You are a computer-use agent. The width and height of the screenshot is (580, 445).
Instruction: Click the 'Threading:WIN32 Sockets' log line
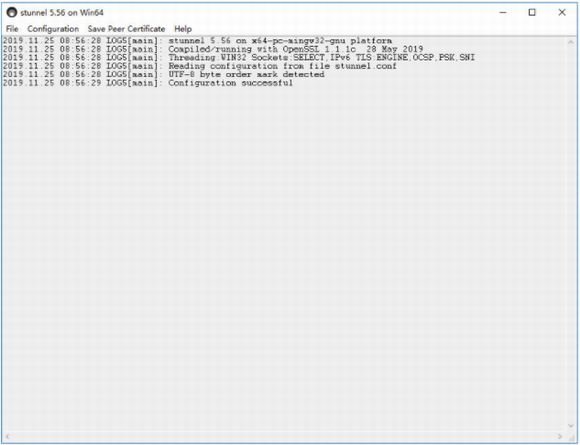pos(239,58)
